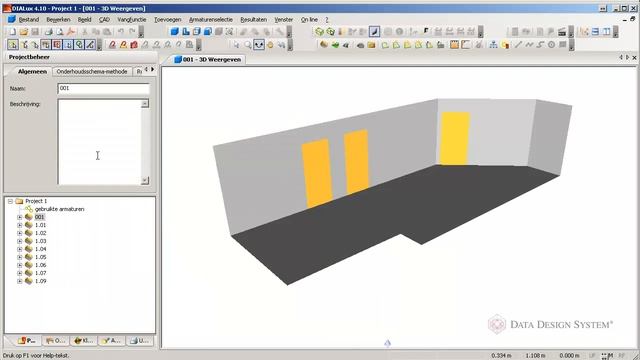
Task: Select the arrow pointer selection tool
Action: [237, 44]
